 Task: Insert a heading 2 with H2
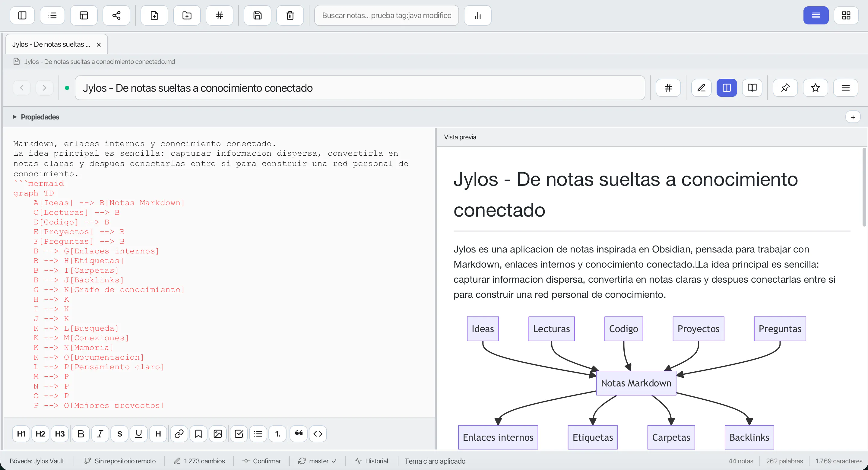(x=40, y=433)
